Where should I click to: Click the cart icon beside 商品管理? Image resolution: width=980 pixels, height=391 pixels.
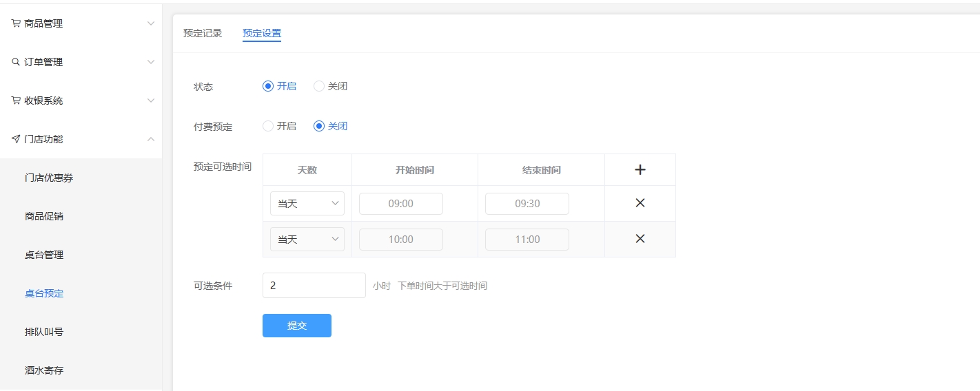click(x=16, y=23)
